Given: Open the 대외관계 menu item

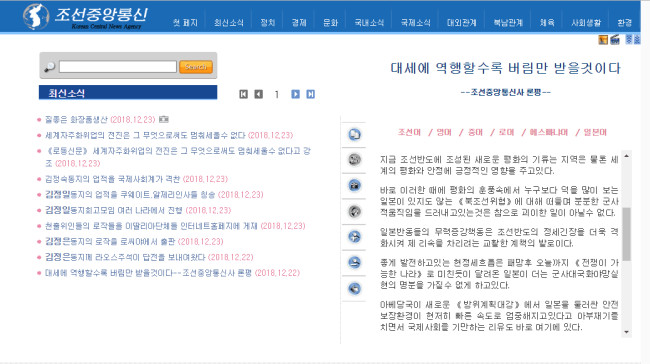Looking at the screenshot, I should pos(461,23).
